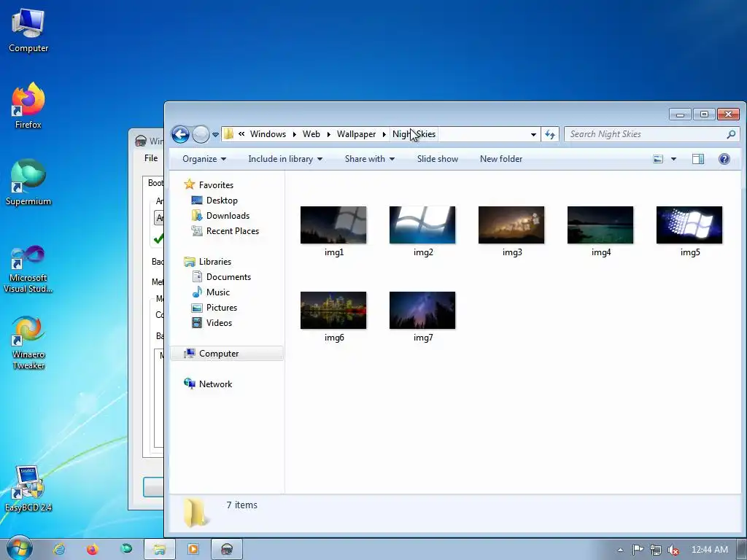Image resolution: width=747 pixels, height=560 pixels.
Task: Expand the address bar history dropdown
Action: coord(533,135)
